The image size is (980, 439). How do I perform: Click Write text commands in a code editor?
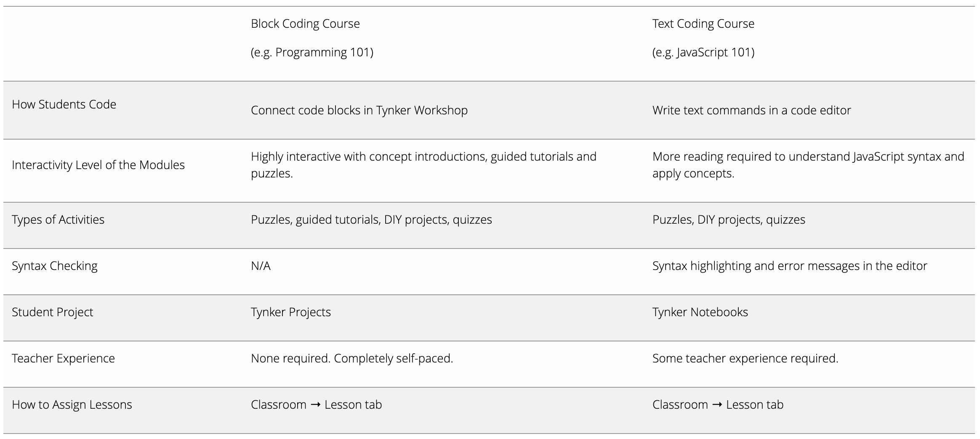(751, 110)
